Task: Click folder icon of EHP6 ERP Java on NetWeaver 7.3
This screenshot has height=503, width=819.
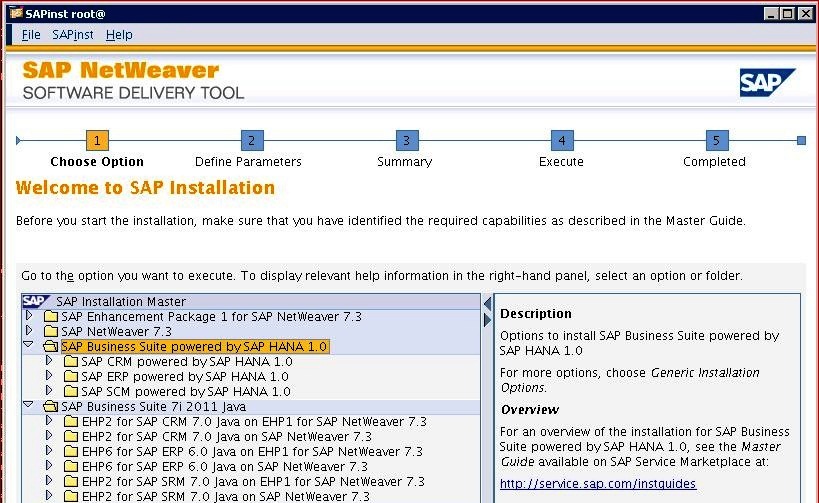Action: coord(71,466)
